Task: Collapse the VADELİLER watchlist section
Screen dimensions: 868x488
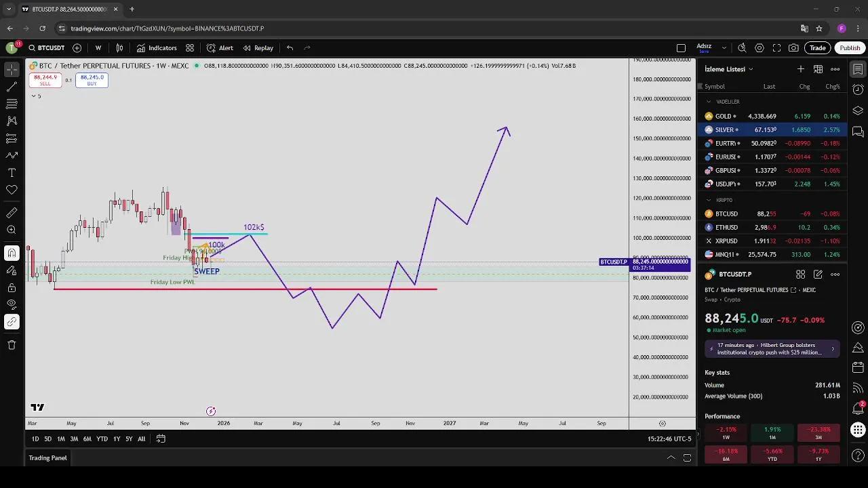Action: (x=709, y=102)
